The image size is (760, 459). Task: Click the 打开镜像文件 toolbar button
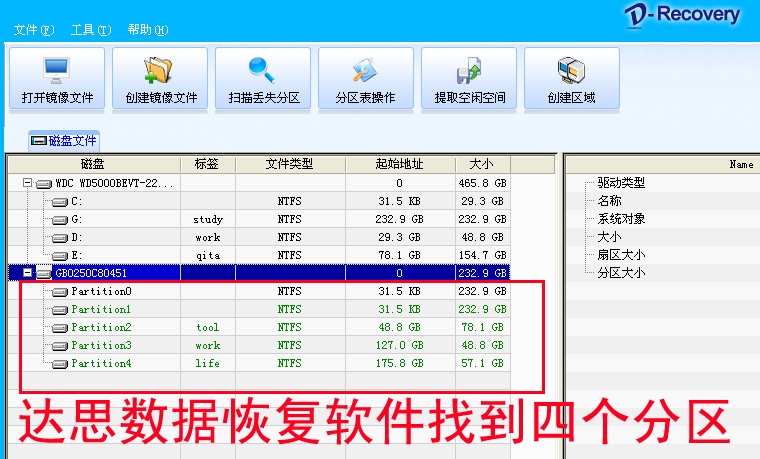pos(57,79)
